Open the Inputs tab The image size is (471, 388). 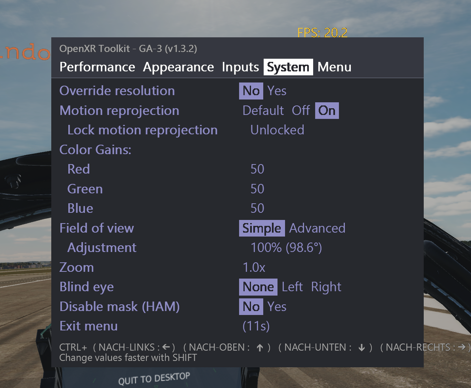click(240, 67)
